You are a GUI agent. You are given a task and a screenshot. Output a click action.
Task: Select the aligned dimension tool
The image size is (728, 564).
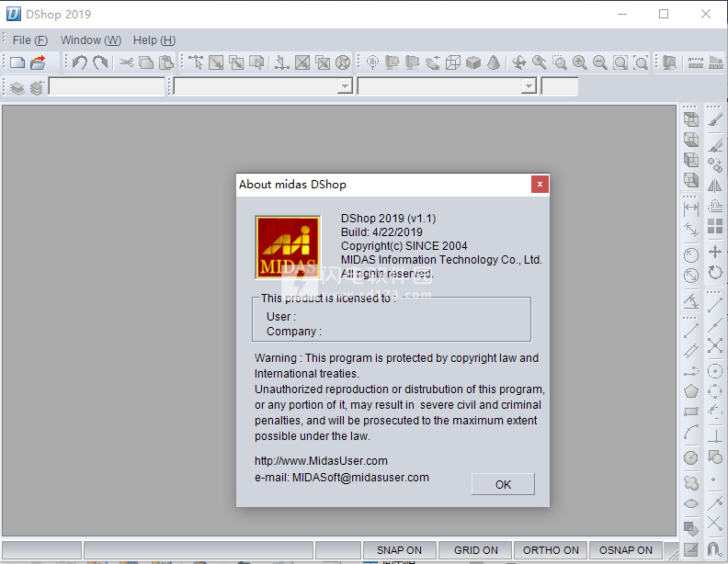click(x=691, y=229)
